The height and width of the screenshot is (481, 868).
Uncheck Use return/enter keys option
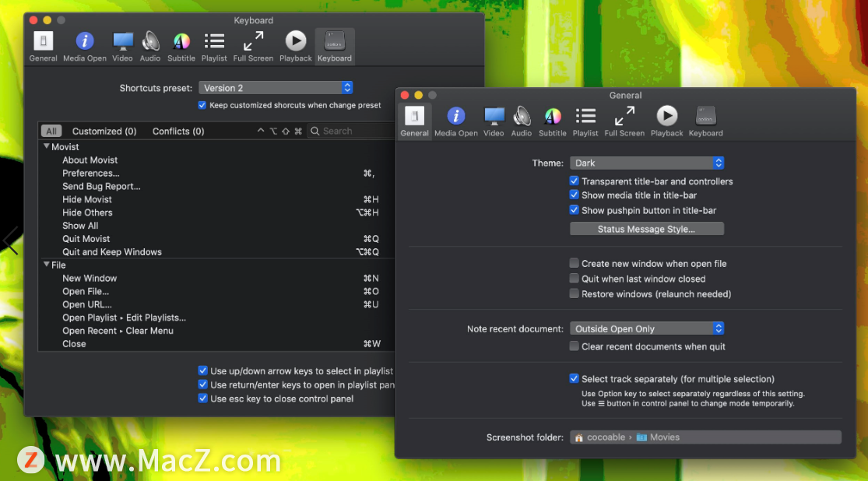tap(202, 384)
